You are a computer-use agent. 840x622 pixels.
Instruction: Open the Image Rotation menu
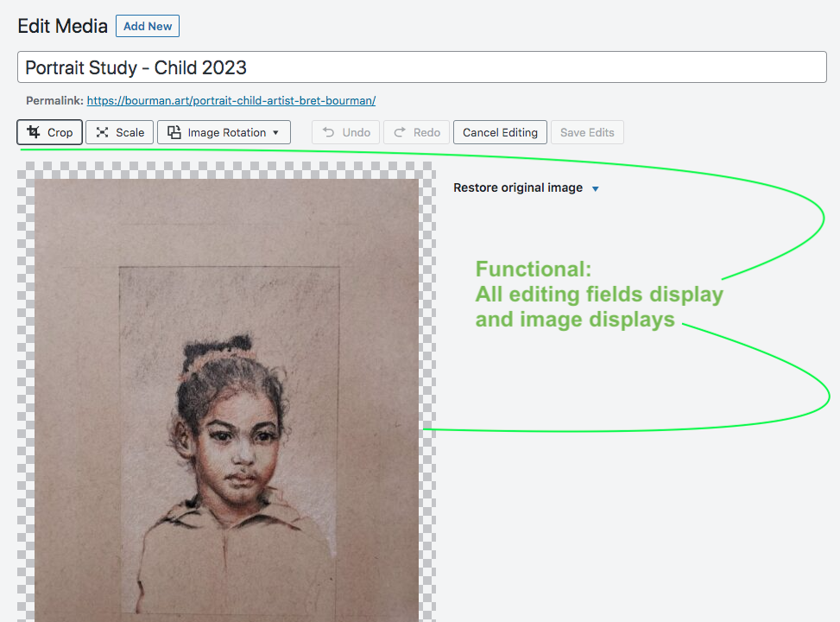223,132
